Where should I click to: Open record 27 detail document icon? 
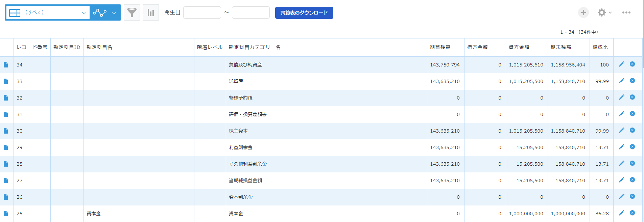6,181
